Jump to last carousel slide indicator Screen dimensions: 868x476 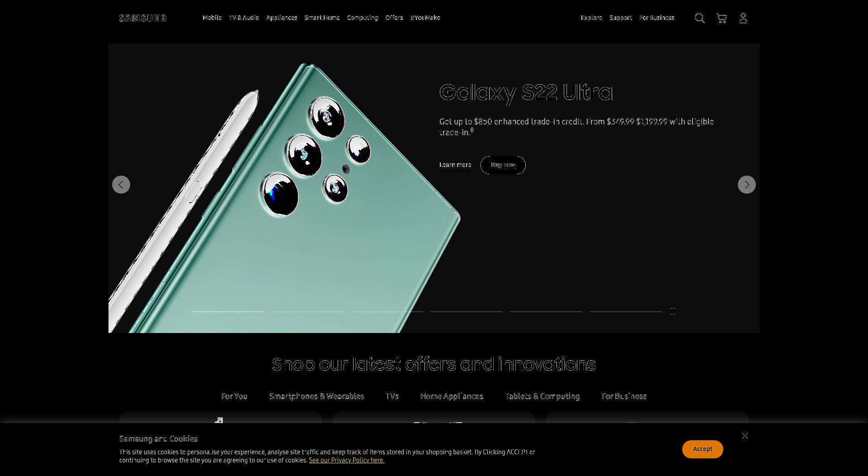[x=626, y=311]
